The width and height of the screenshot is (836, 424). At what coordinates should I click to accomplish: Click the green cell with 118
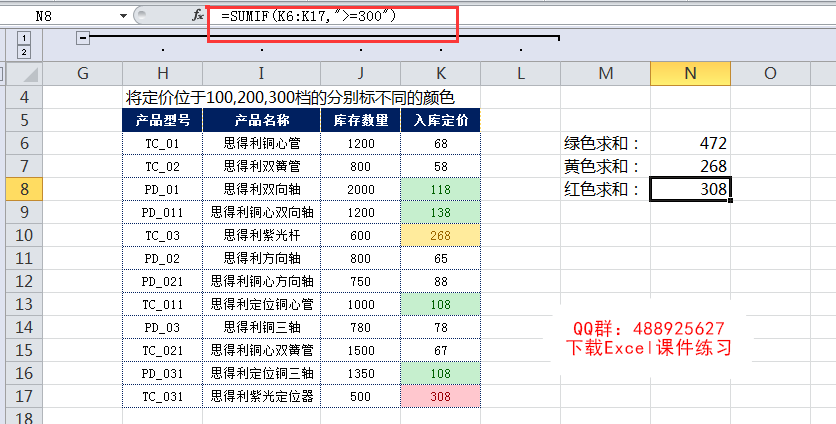point(440,189)
